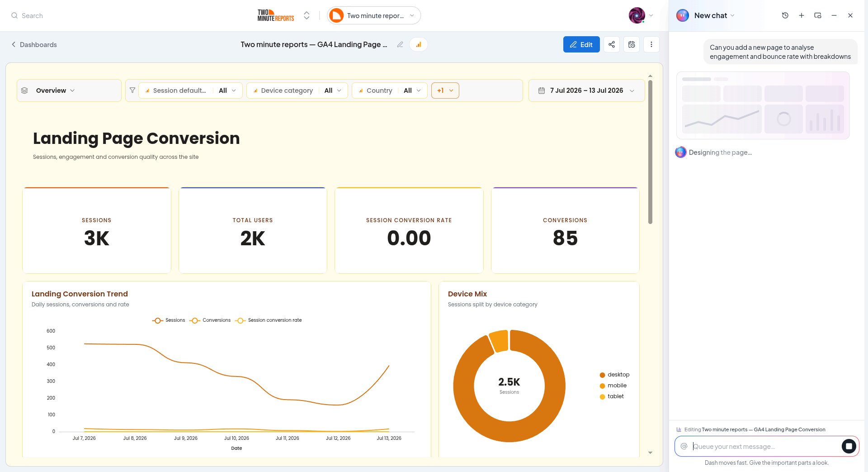Click the calendar icon in date range
Image resolution: width=868 pixels, height=472 pixels.
coord(542,91)
